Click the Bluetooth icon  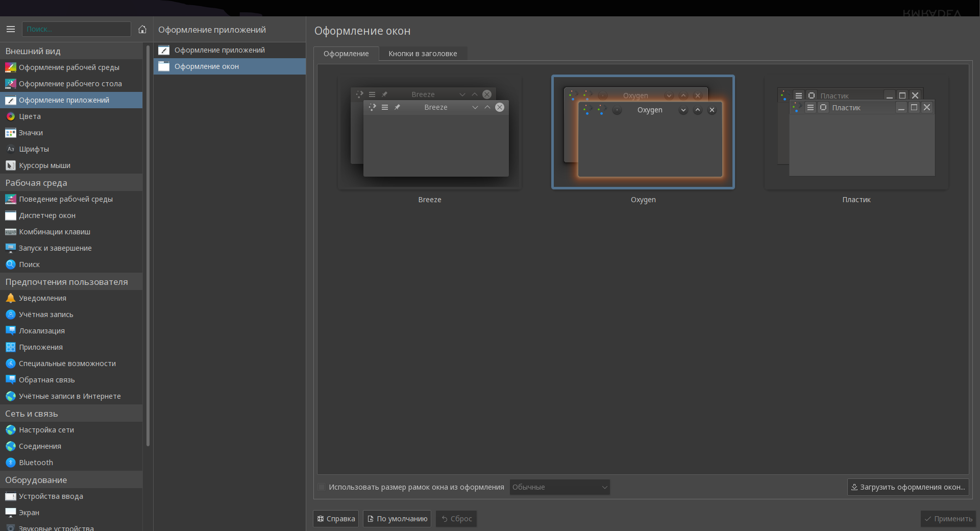tap(10, 463)
